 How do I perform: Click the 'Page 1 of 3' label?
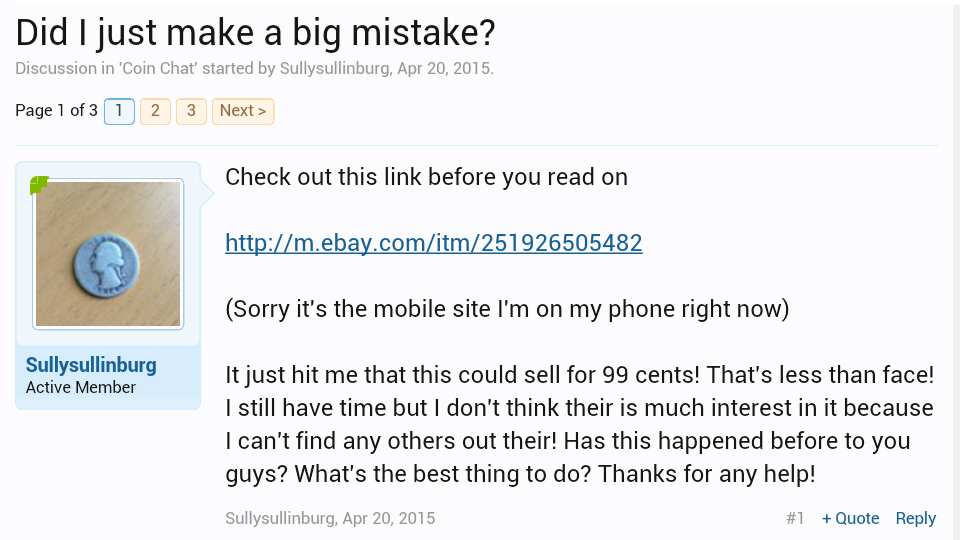[56, 111]
